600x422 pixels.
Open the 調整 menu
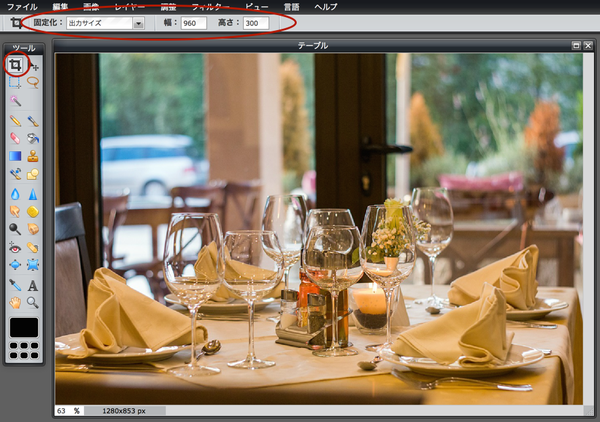168,7
